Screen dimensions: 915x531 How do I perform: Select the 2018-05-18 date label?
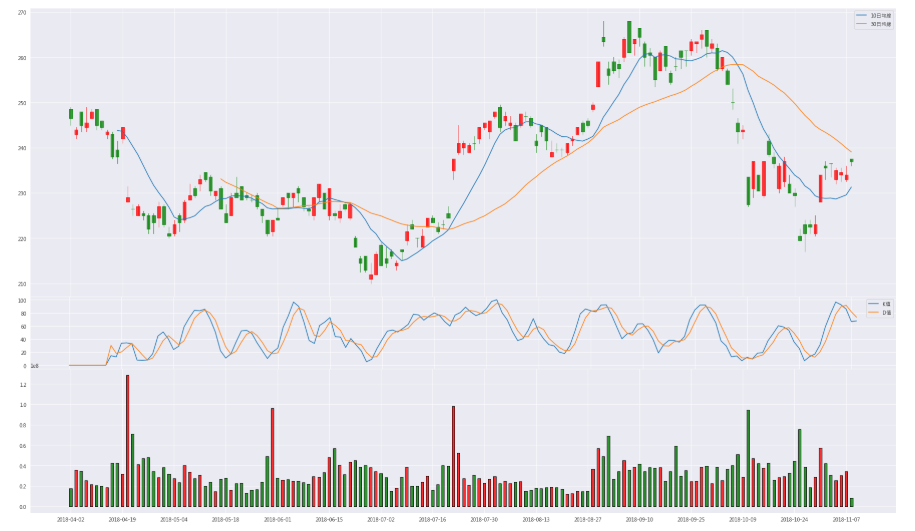[x=226, y=519]
